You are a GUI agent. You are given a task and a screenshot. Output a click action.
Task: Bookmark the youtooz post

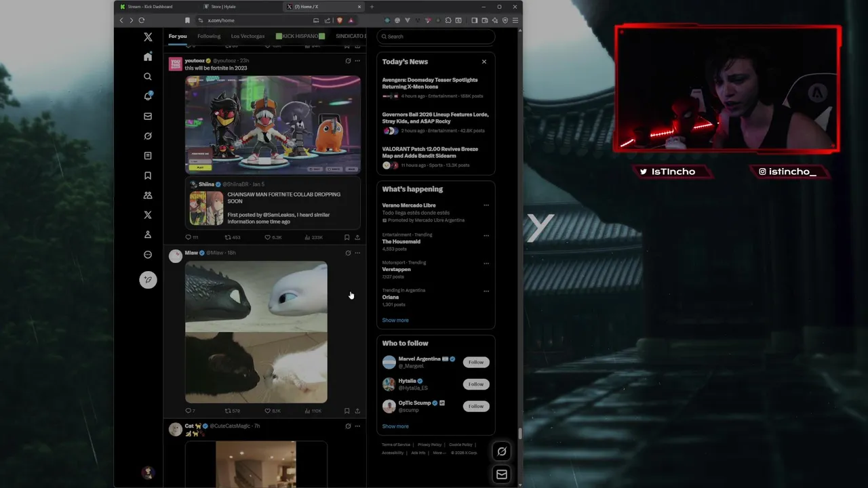(347, 237)
